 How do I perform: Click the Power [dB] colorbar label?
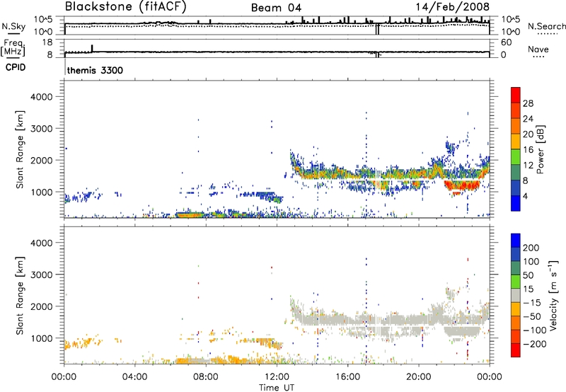coord(541,149)
